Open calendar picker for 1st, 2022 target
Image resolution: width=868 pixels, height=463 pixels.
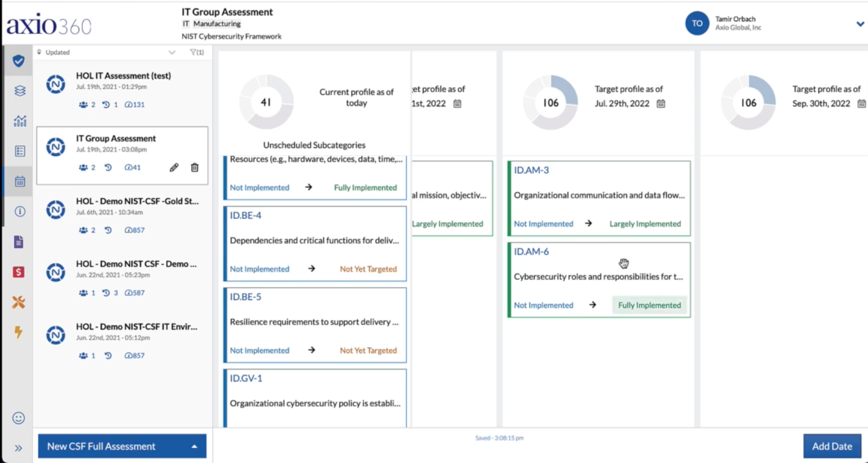click(457, 104)
